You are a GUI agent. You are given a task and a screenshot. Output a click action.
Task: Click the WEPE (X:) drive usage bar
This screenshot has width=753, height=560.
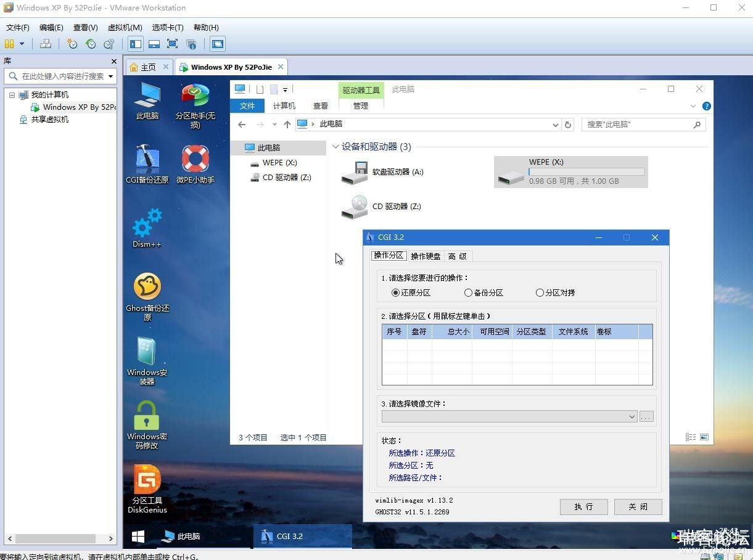pos(586,172)
